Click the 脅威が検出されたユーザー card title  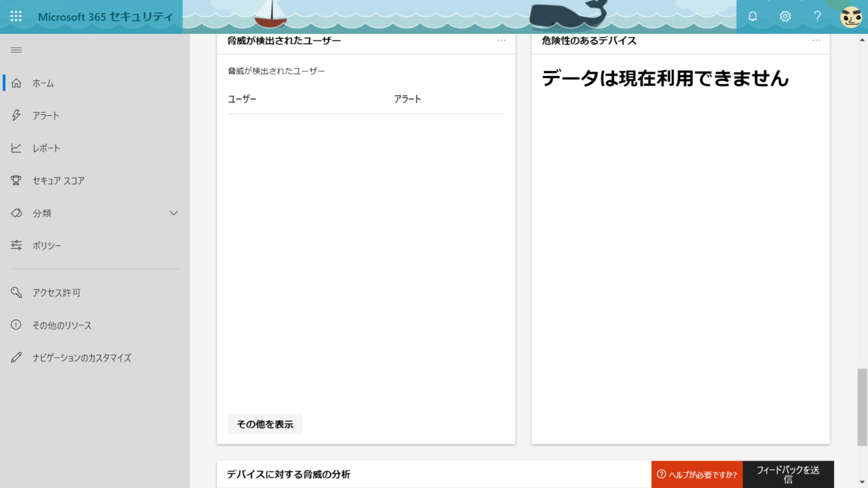[x=284, y=40]
